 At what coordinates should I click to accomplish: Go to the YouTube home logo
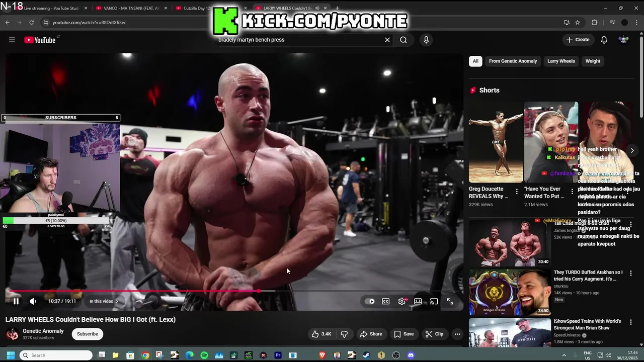tap(40, 40)
